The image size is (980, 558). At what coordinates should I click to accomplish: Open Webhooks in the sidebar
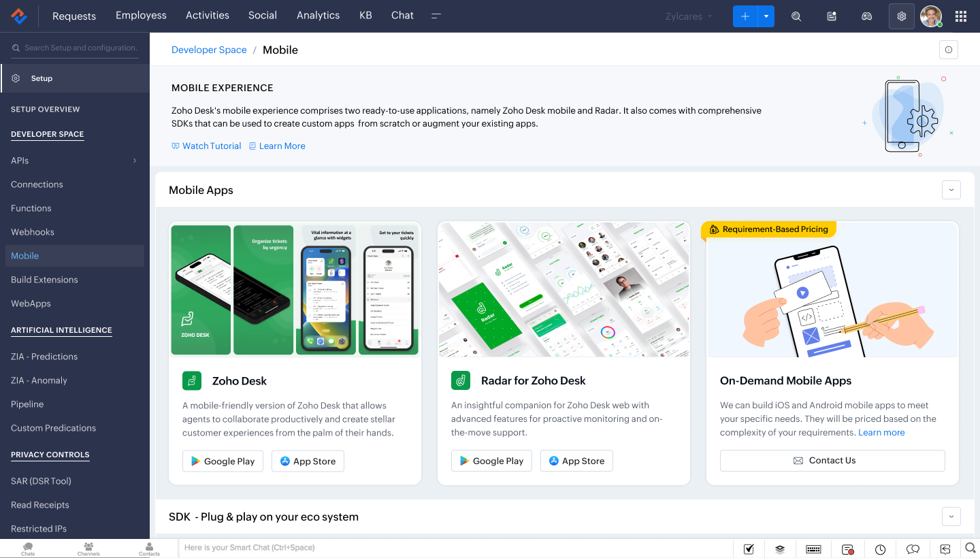33,232
